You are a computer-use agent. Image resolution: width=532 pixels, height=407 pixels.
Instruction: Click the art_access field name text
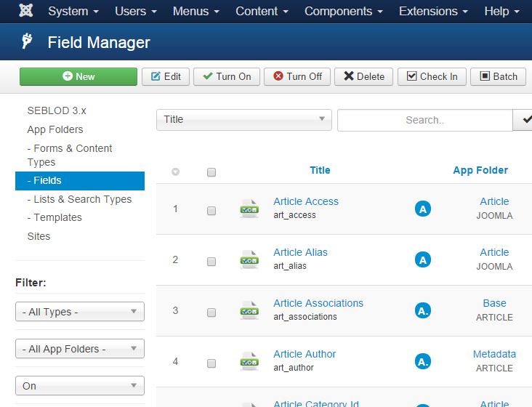pos(295,215)
